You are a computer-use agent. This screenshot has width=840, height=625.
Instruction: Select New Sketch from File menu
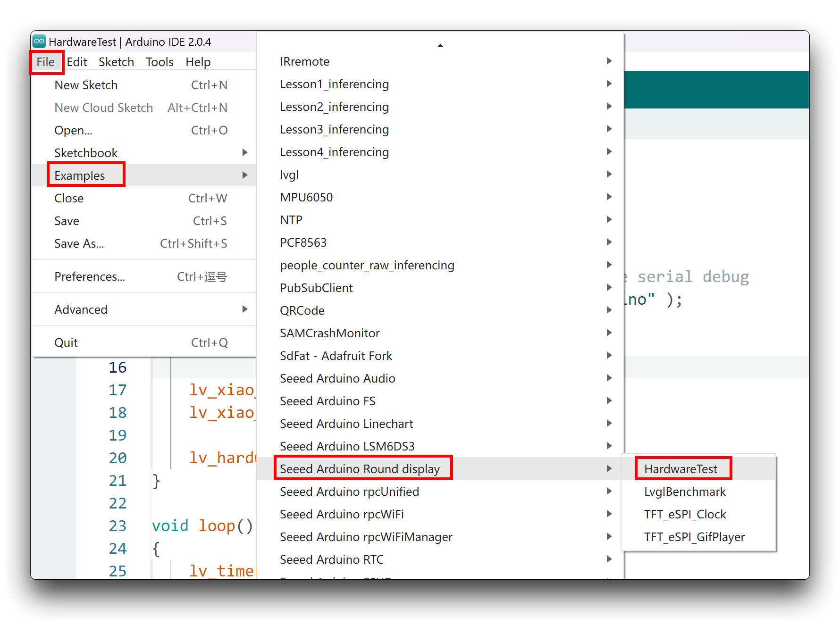pos(144,85)
